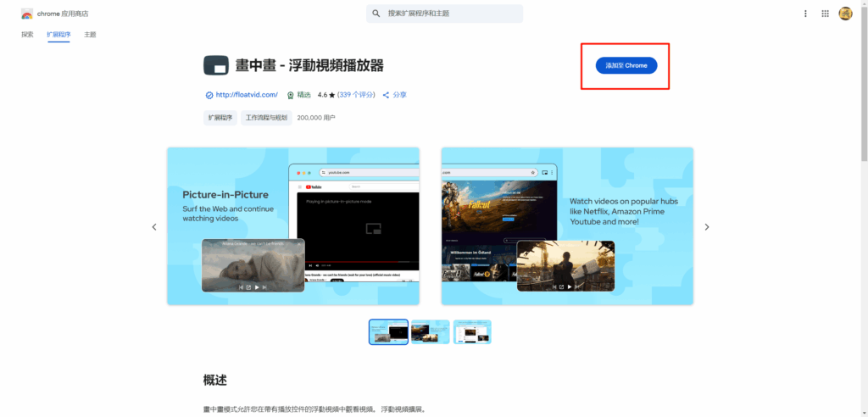
Task: Open the Google apps grid
Action: pyautogui.click(x=826, y=14)
